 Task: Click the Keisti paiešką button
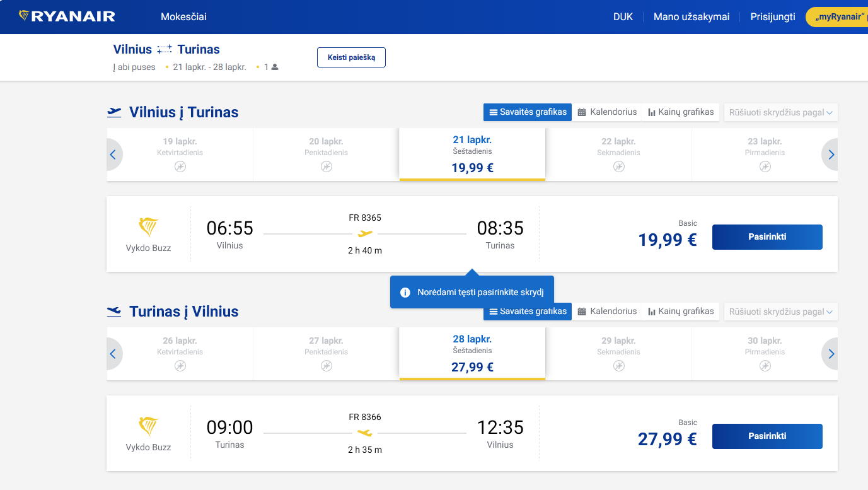pyautogui.click(x=351, y=57)
